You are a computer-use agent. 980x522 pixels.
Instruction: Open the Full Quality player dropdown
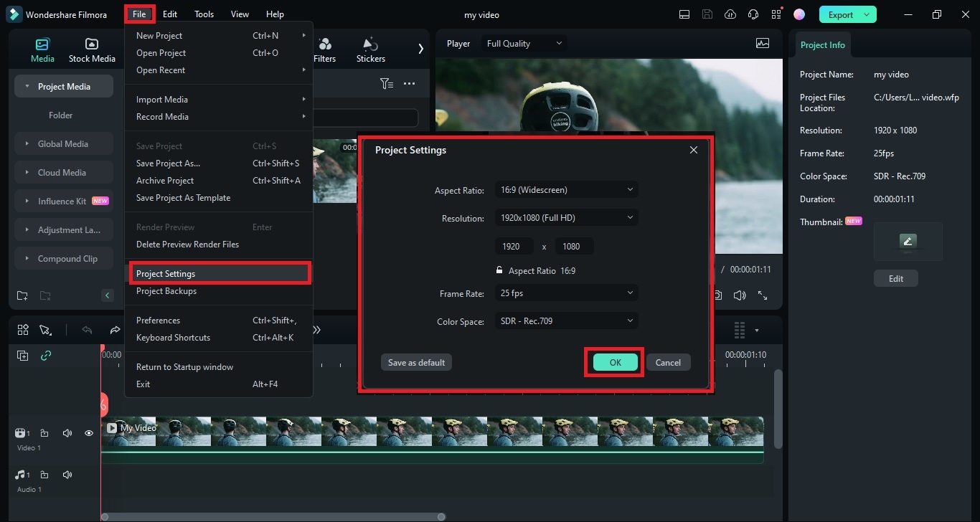coord(524,44)
